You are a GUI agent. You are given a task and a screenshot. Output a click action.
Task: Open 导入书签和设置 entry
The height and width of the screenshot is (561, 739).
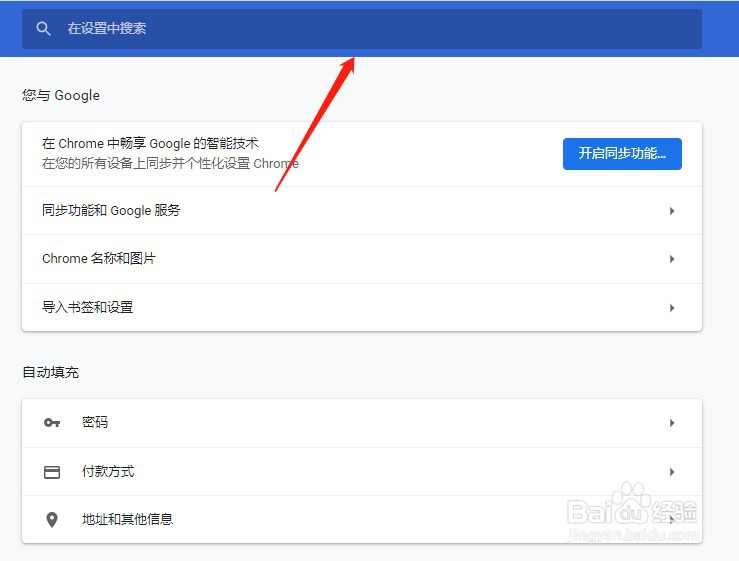tap(362, 307)
